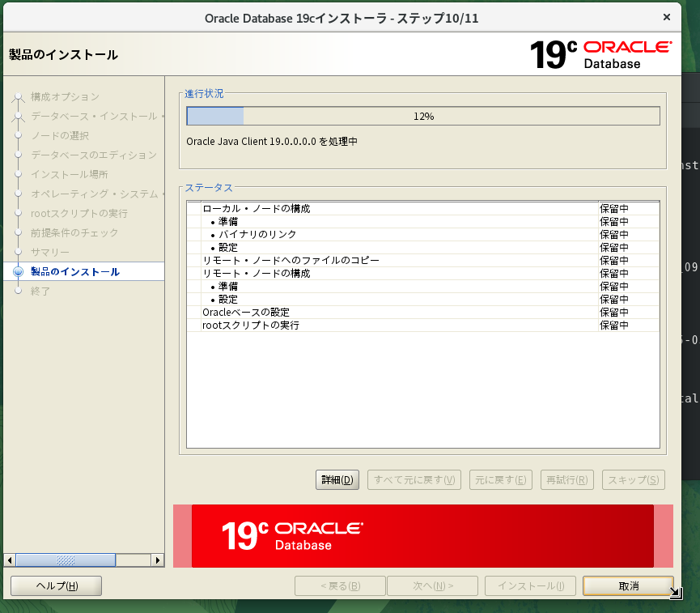Click the リモート・ノードへのファイルのコピー row
Image resolution: width=700 pixels, height=613 pixels.
tap(423, 261)
